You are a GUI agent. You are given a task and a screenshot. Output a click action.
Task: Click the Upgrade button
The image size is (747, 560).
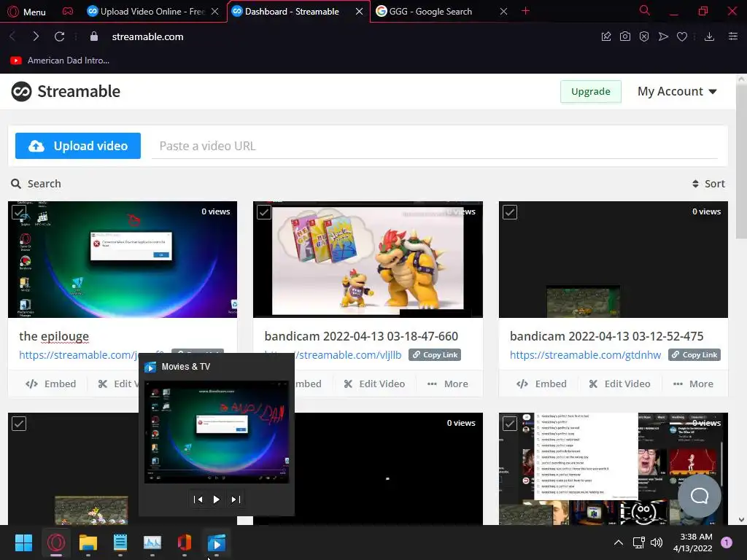click(x=591, y=91)
